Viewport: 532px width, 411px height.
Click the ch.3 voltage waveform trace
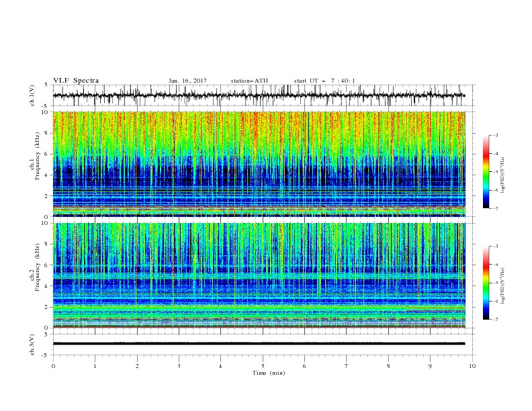click(x=259, y=344)
